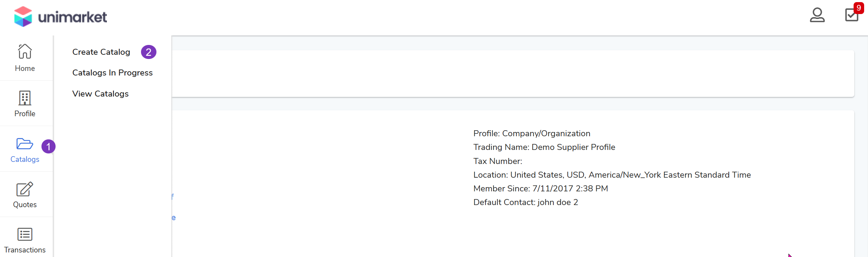Click the unimarket wordmark text

pos(72,17)
